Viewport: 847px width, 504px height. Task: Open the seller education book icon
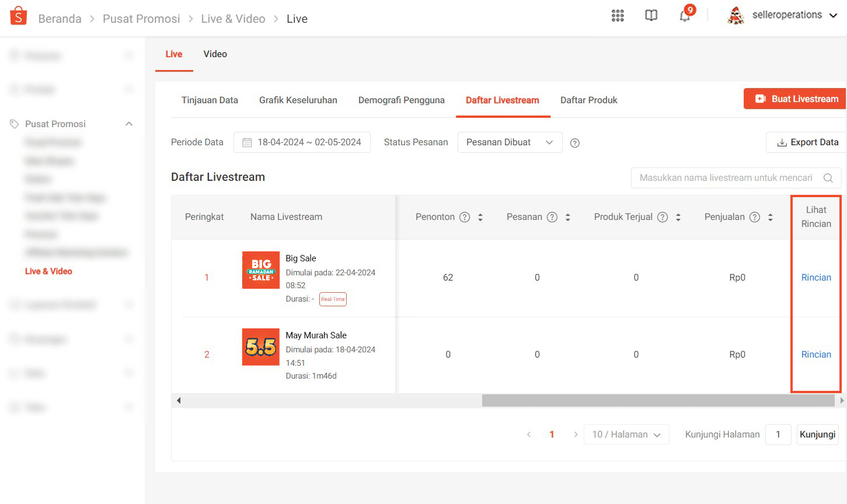click(x=650, y=15)
